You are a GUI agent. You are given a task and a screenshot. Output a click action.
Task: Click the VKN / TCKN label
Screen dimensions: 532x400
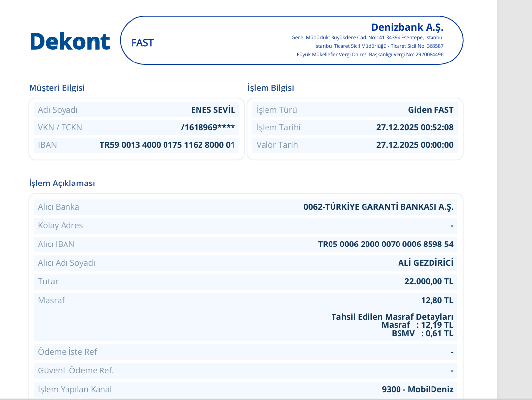[60, 127]
